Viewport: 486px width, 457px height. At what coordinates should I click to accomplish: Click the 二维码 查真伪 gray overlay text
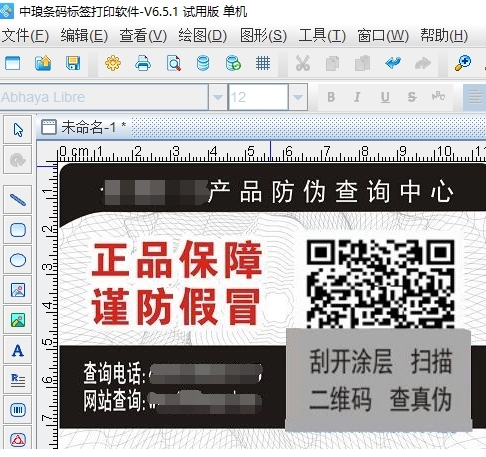pyautogui.click(x=381, y=399)
